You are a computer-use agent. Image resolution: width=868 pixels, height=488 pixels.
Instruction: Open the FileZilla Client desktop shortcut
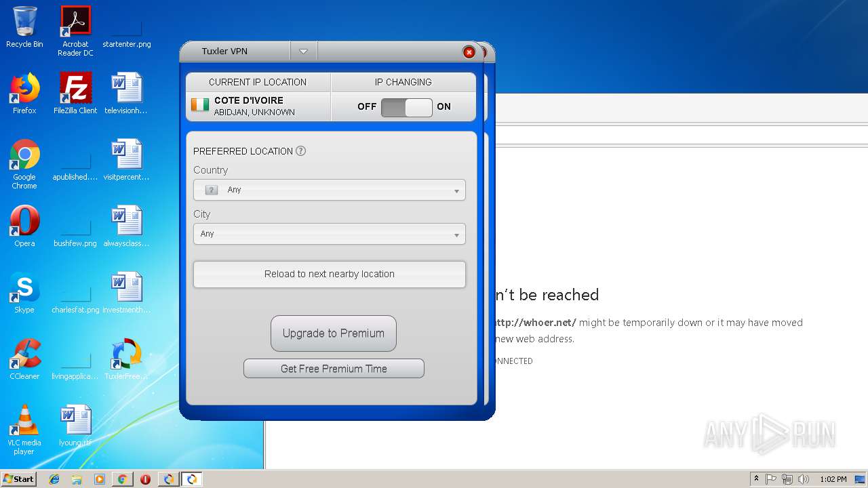click(x=75, y=94)
